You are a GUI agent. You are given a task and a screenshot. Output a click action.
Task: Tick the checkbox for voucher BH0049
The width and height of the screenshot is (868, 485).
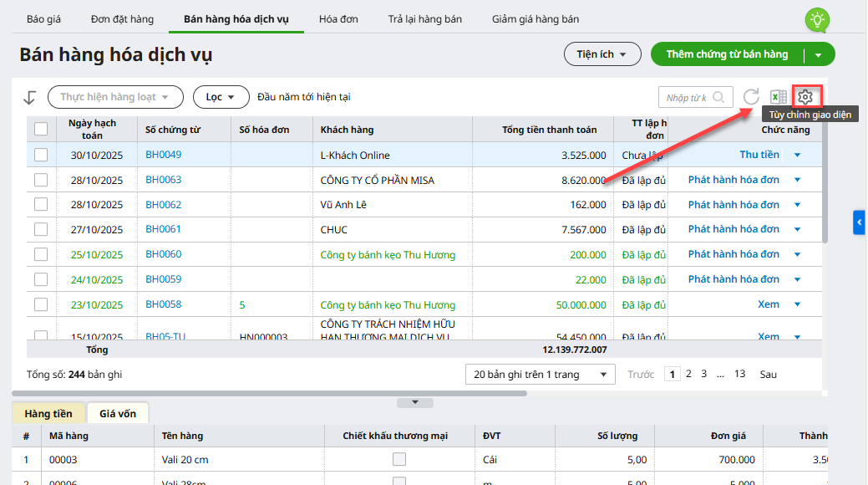click(x=41, y=155)
